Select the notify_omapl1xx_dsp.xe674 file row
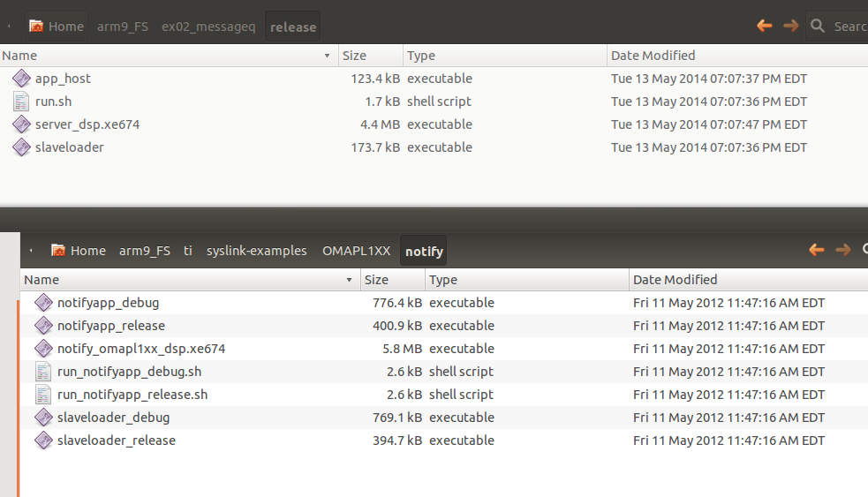 click(444, 349)
